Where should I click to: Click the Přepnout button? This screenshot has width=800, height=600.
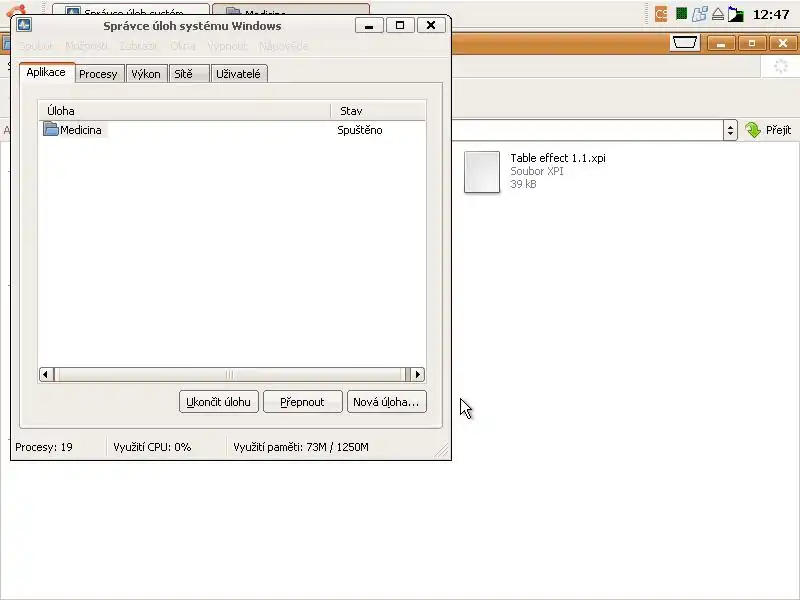(303, 402)
